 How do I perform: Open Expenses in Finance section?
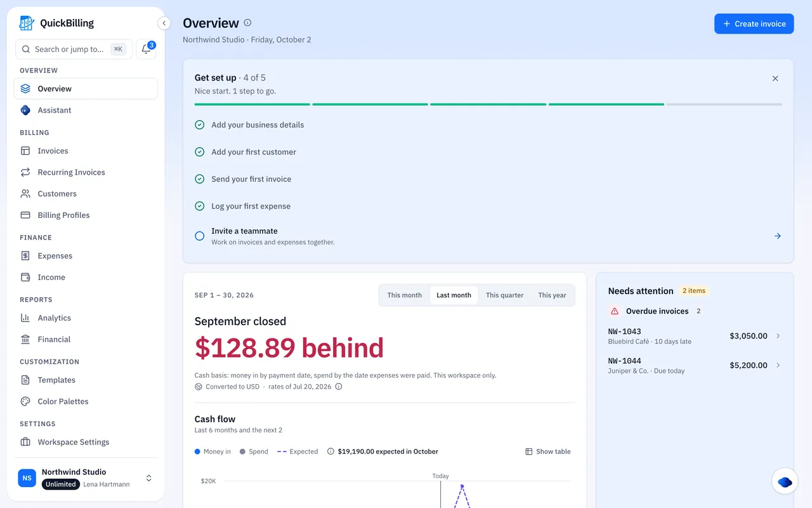(86, 256)
